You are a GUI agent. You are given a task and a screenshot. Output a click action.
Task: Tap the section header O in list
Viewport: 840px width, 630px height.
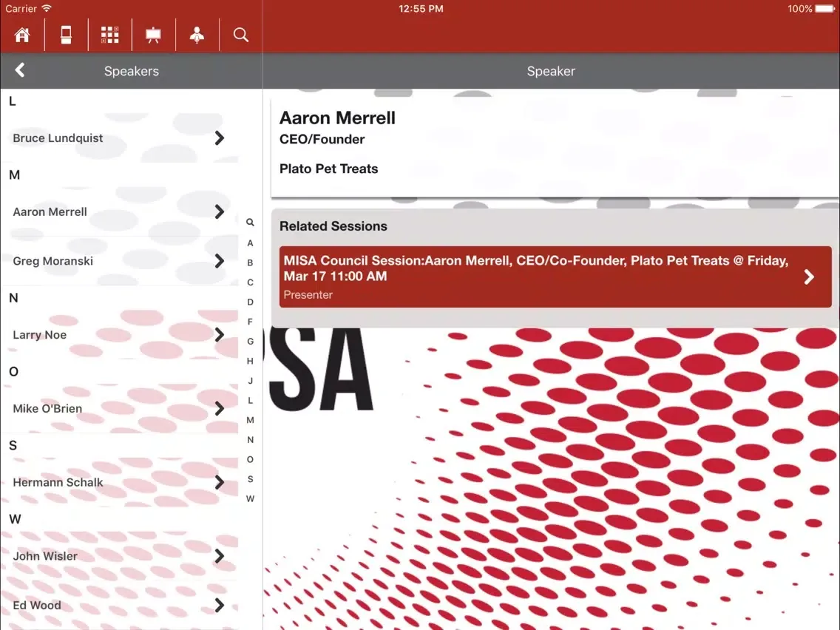click(14, 372)
